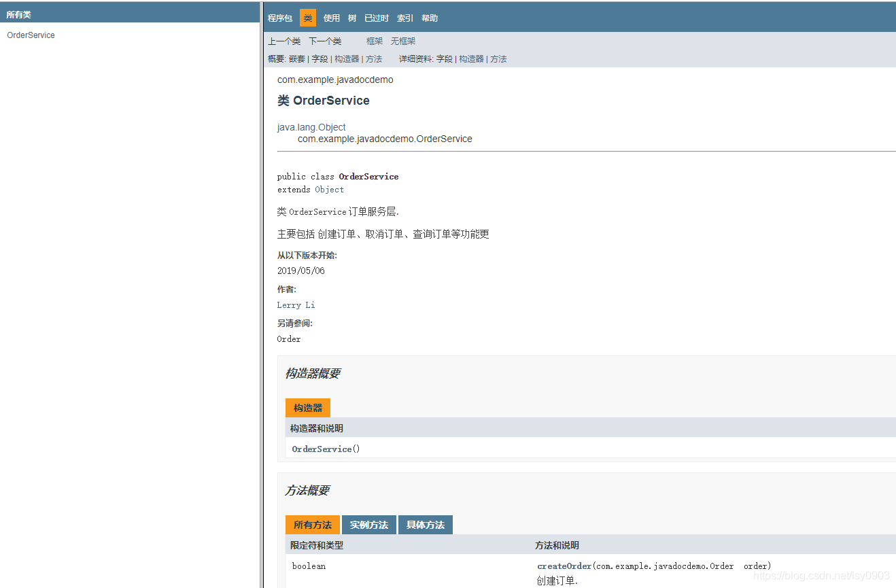Go to the 树 (Tree) navigation page
896x588 pixels.
coord(352,18)
